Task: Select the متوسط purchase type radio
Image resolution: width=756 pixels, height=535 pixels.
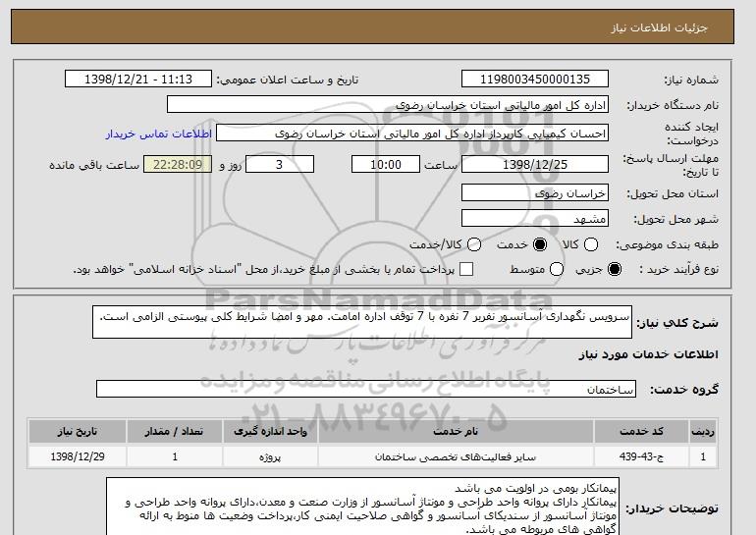Action: pos(557,269)
